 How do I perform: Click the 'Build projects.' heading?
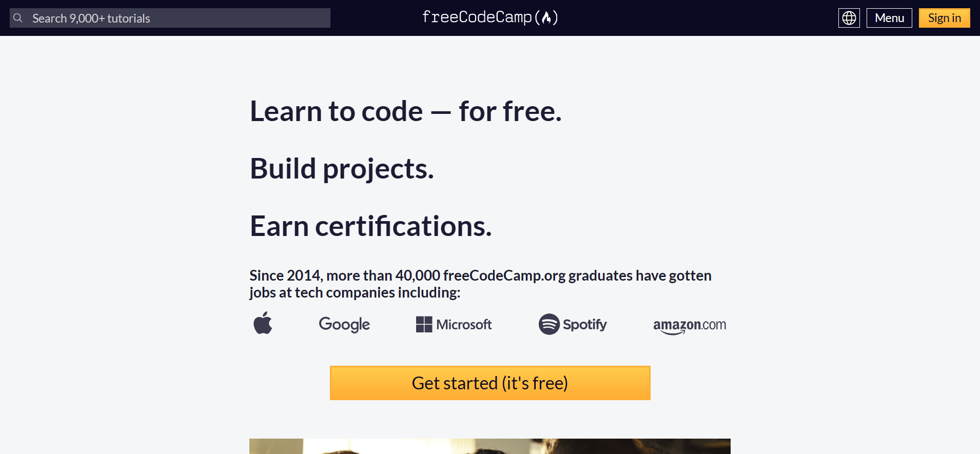342,169
